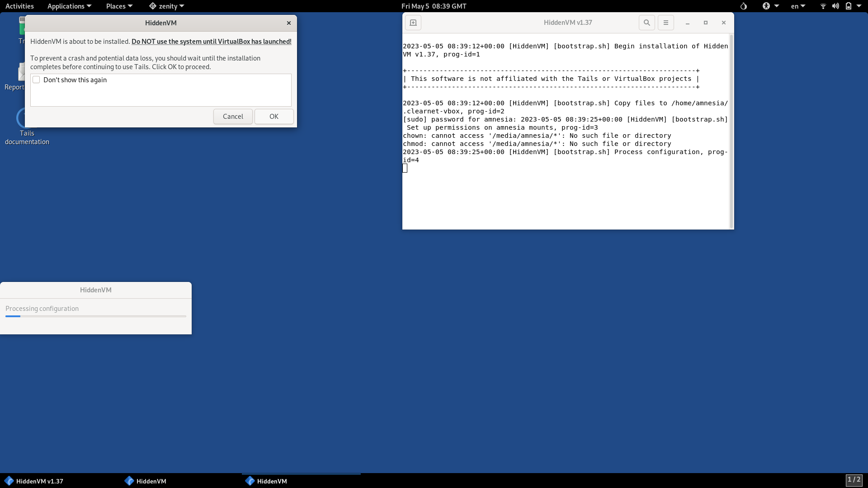Open new tab in terminal window

coord(413,23)
